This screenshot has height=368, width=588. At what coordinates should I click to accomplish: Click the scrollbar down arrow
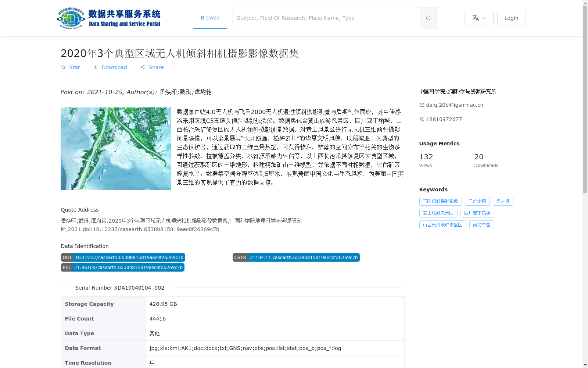(585, 365)
